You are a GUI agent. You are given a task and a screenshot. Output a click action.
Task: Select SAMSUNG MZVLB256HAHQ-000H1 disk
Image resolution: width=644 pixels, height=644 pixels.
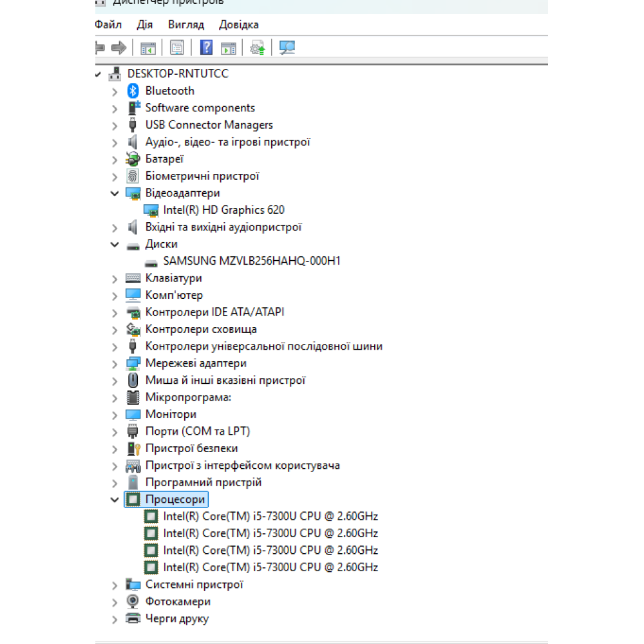251,261
